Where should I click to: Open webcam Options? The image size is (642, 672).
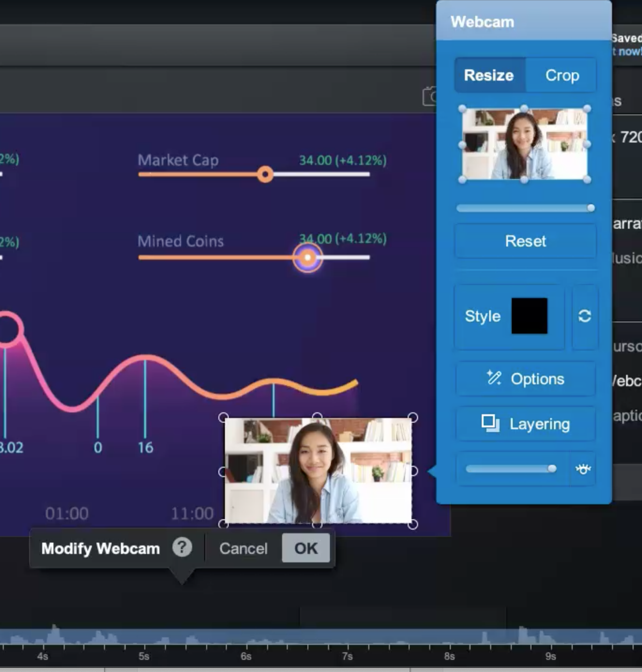[525, 379]
